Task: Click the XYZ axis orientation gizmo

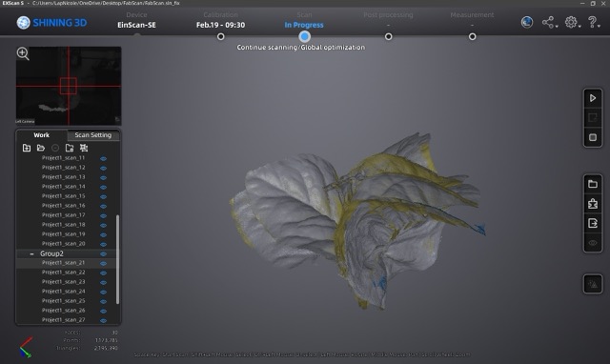Action: (26, 347)
